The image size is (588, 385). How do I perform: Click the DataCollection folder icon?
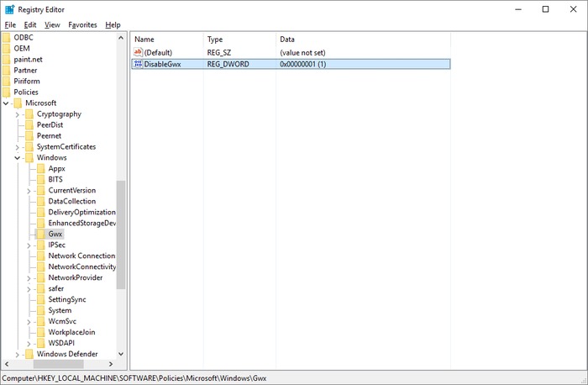[41, 201]
